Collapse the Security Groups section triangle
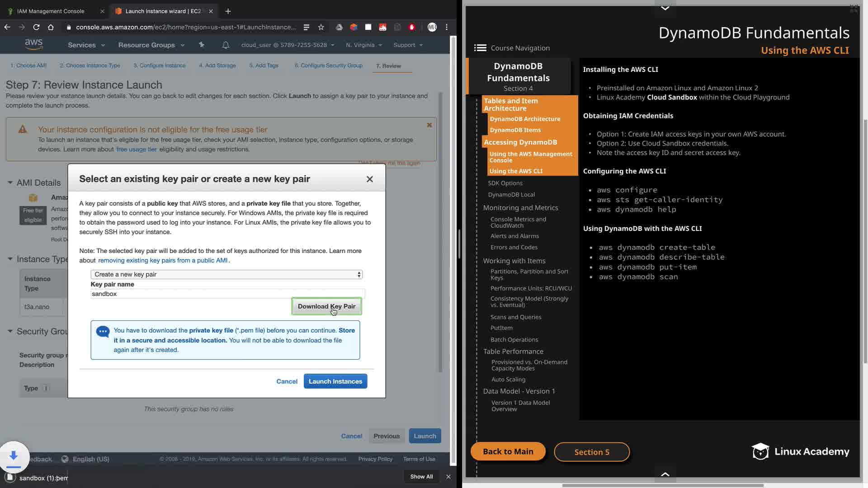 (x=10, y=331)
